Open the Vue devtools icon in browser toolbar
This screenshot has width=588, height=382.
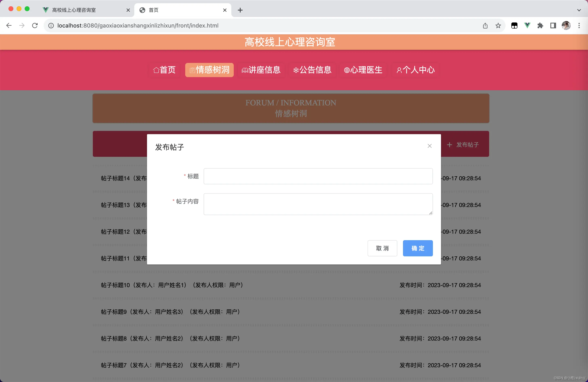(528, 25)
